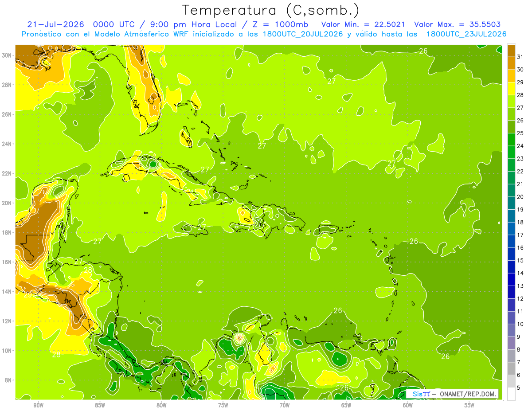Click the "65W" longitude axis label
This screenshot has width=532, height=411.
(346, 406)
